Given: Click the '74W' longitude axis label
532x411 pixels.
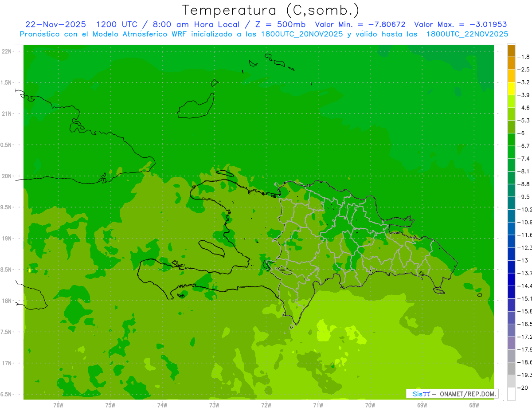Looking at the screenshot, I should pyautogui.click(x=162, y=405).
